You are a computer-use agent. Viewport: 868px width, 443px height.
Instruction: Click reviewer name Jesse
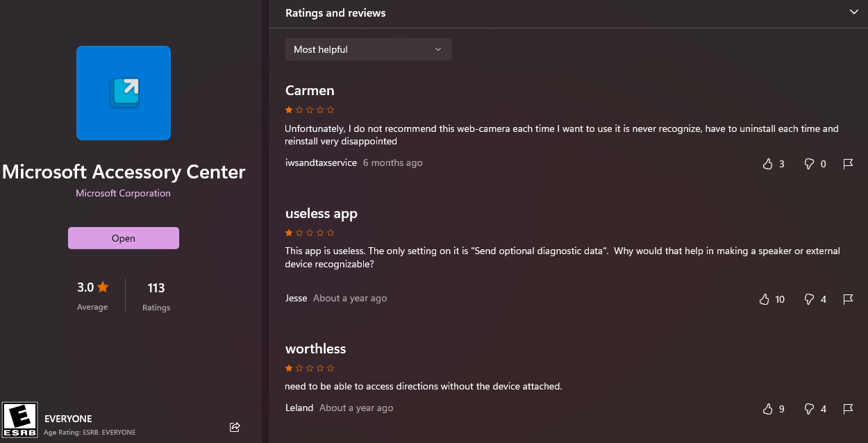click(297, 298)
